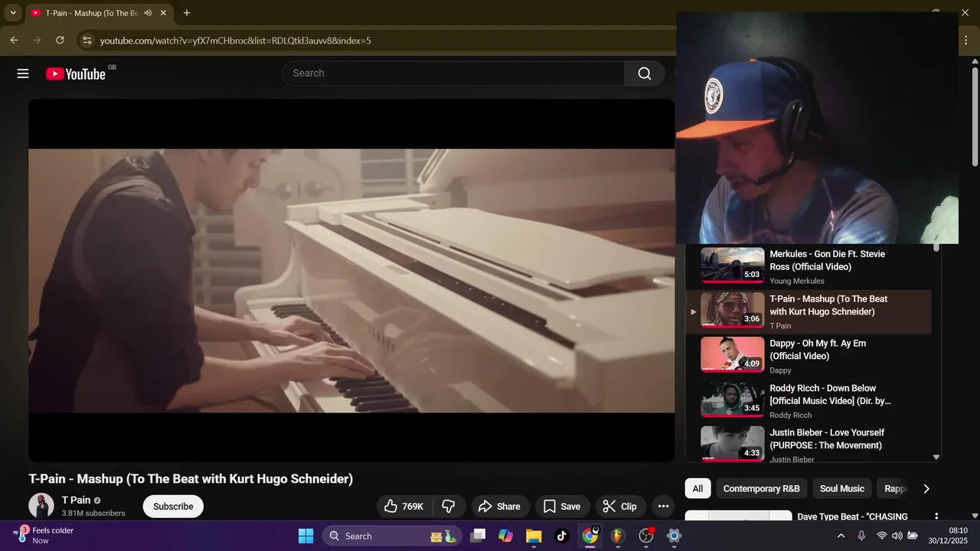Clip a segment of the video
Viewport: 980px width, 551px height.
click(x=619, y=506)
